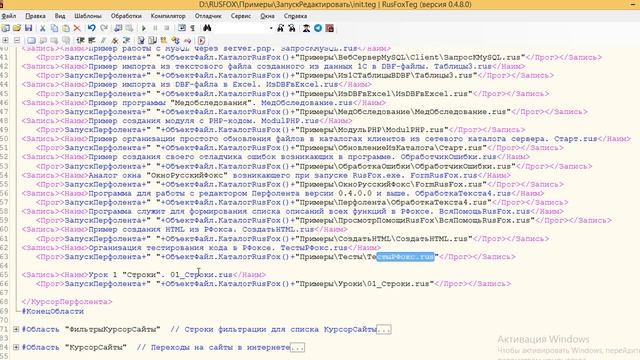
Task: Open the Окна menu
Action: 267,16
